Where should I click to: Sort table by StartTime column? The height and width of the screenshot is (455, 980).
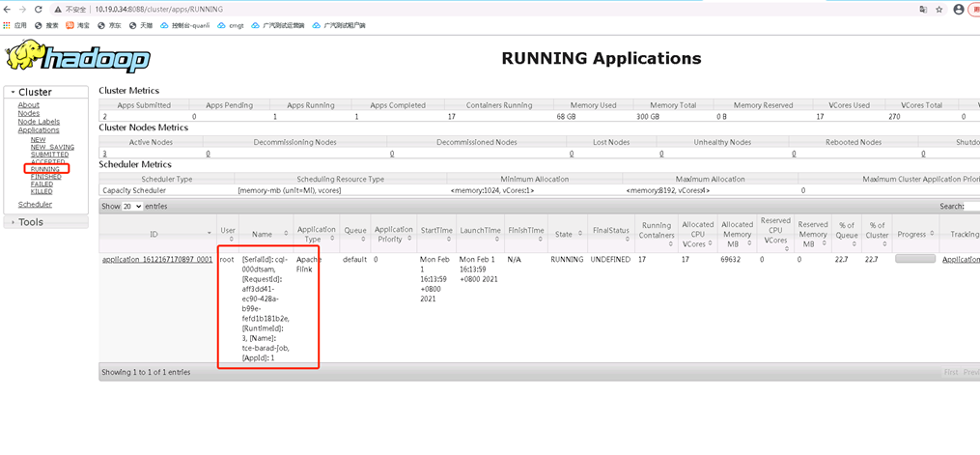pos(436,234)
